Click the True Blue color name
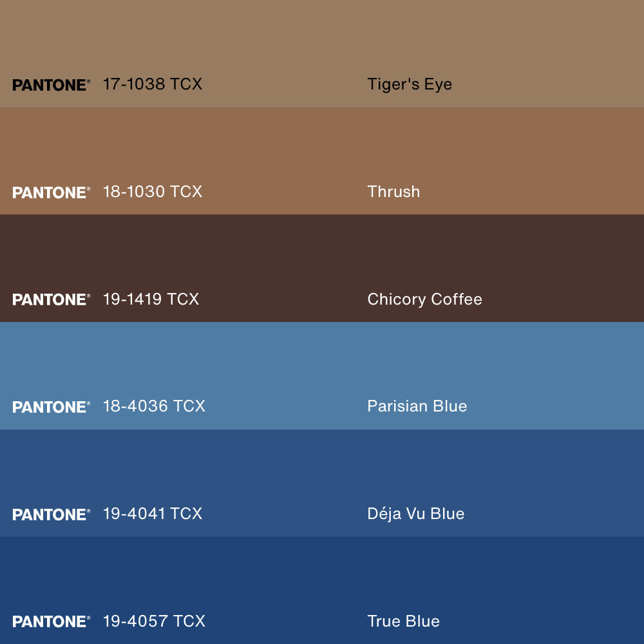The image size is (644, 644). tap(403, 621)
